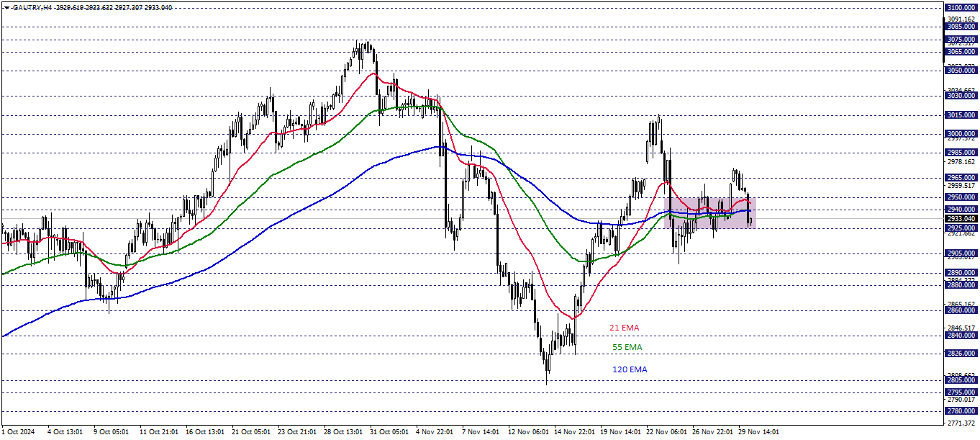Select the 2985.000 price level label
980x440 pixels.
pyautogui.click(x=961, y=153)
